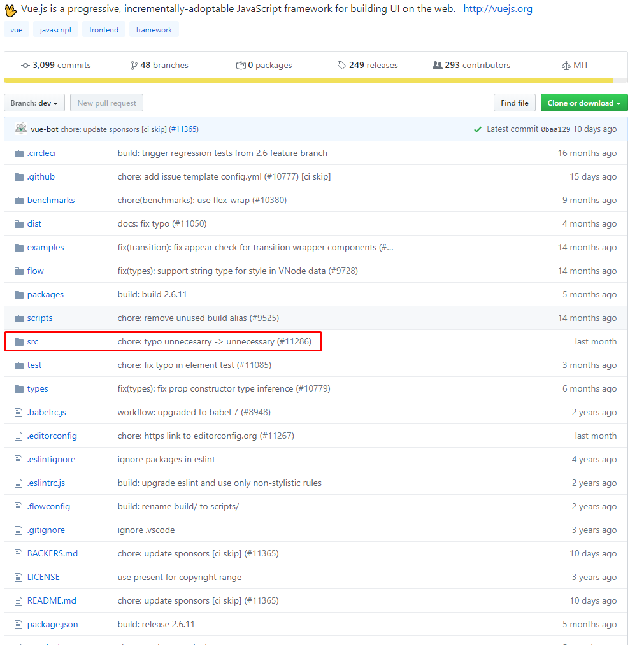The image size is (644, 645).
Task: Open the src folder
Action: [x=32, y=342]
